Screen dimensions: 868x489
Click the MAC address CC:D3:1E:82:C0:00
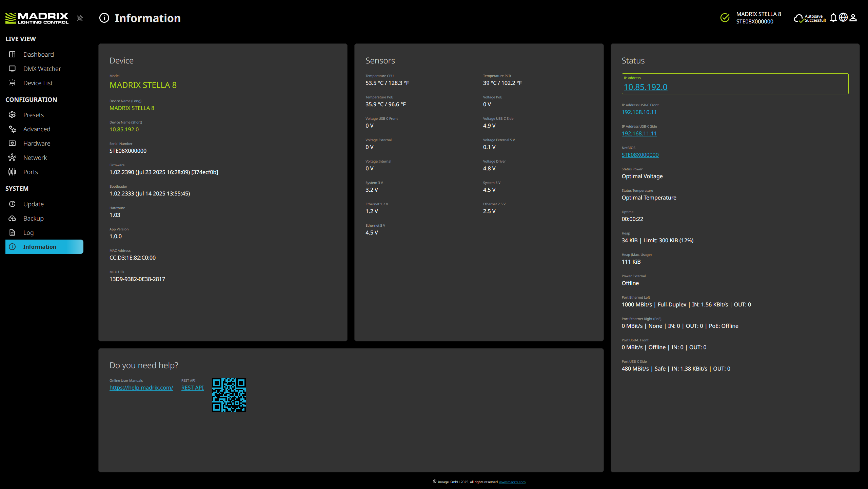click(x=132, y=258)
